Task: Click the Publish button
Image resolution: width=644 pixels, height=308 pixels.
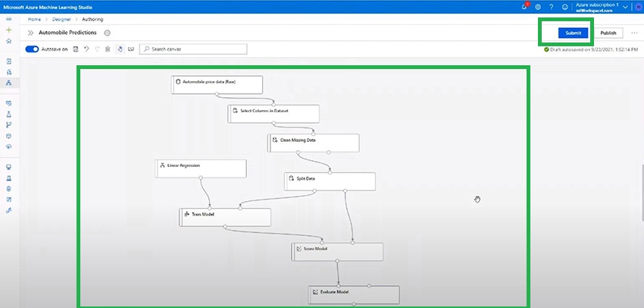Action: 608,33
